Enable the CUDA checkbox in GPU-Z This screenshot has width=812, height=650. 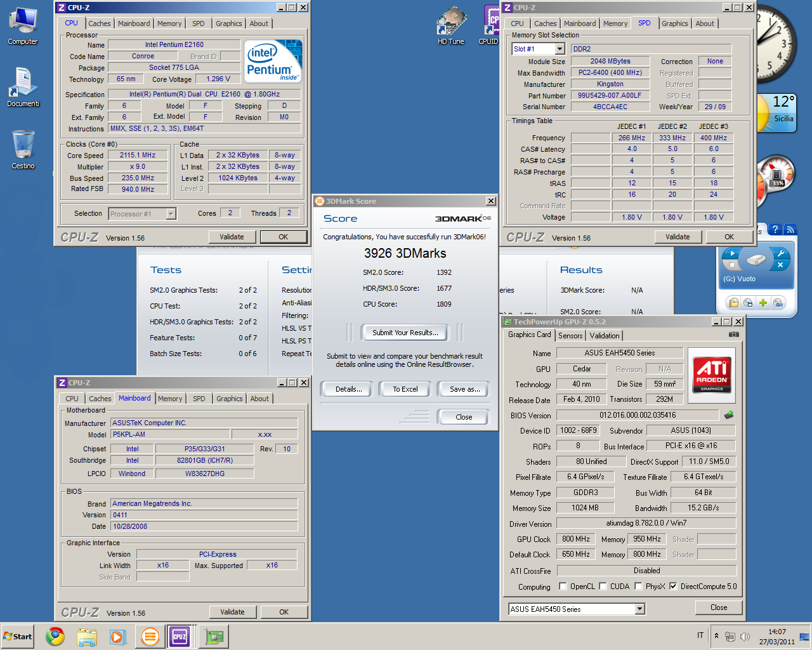[x=603, y=587]
